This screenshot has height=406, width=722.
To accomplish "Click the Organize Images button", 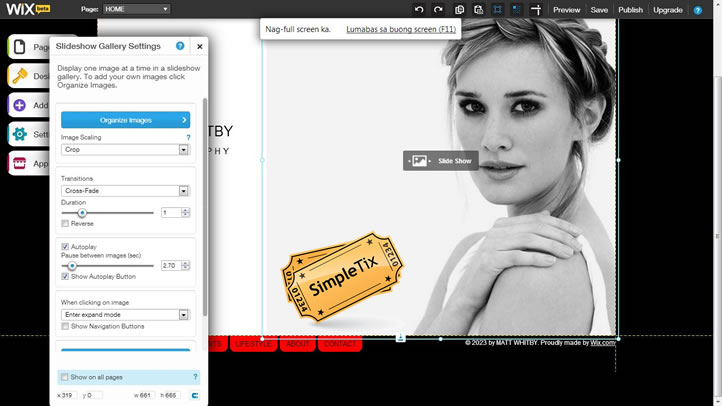I will [125, 120].
